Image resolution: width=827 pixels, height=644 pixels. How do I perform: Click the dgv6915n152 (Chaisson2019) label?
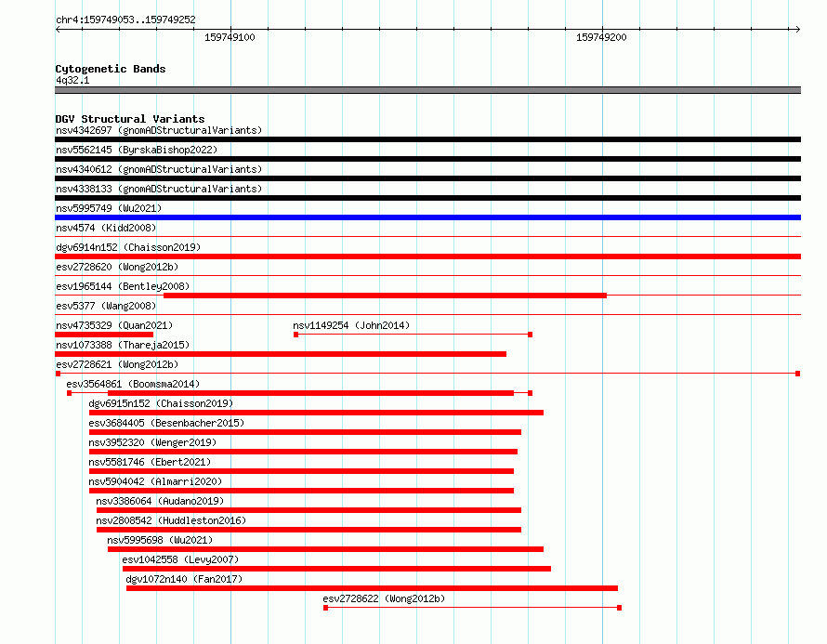(x=161, y=403)
